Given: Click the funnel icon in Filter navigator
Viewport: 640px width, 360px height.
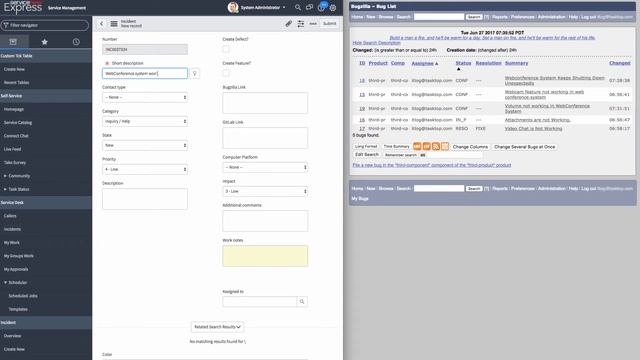Looking at the screenshot, I should (x=6, y=25).
